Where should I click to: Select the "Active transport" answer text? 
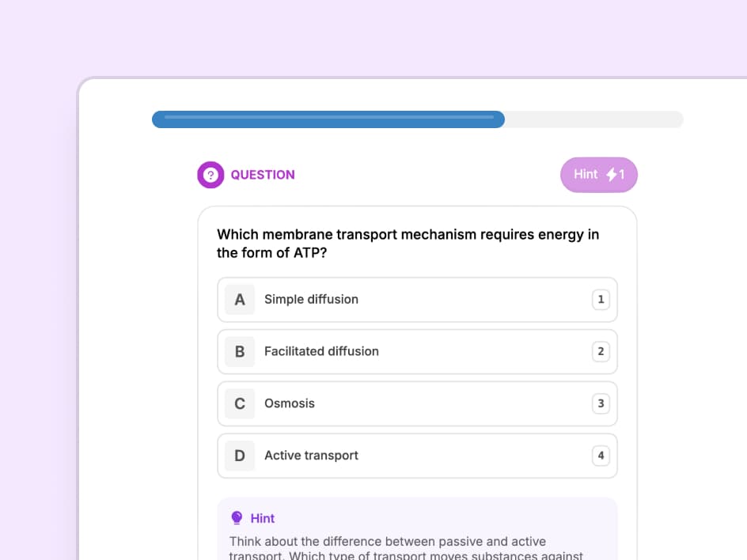[311, 456]
